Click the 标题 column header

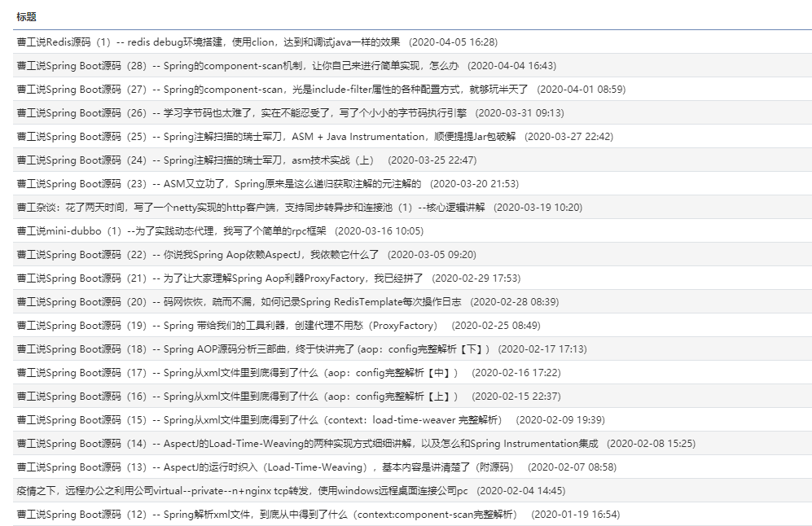coord(26,17)
